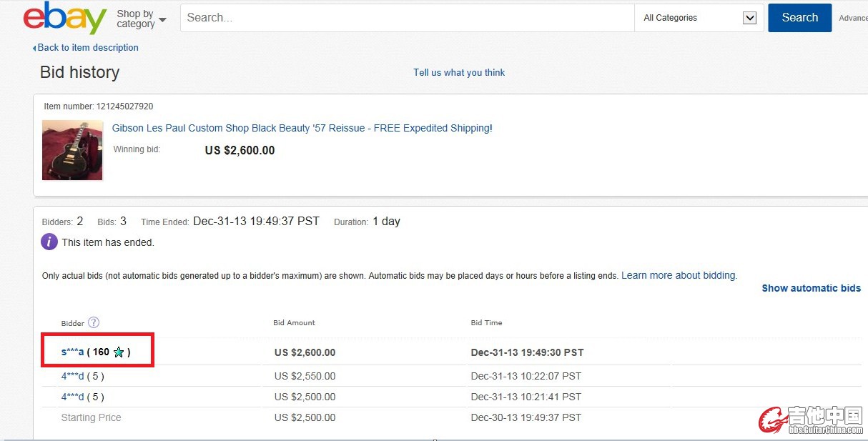
Task: Open bidder 4***d in the US $2,550.00 row
Action: point(73,376)
